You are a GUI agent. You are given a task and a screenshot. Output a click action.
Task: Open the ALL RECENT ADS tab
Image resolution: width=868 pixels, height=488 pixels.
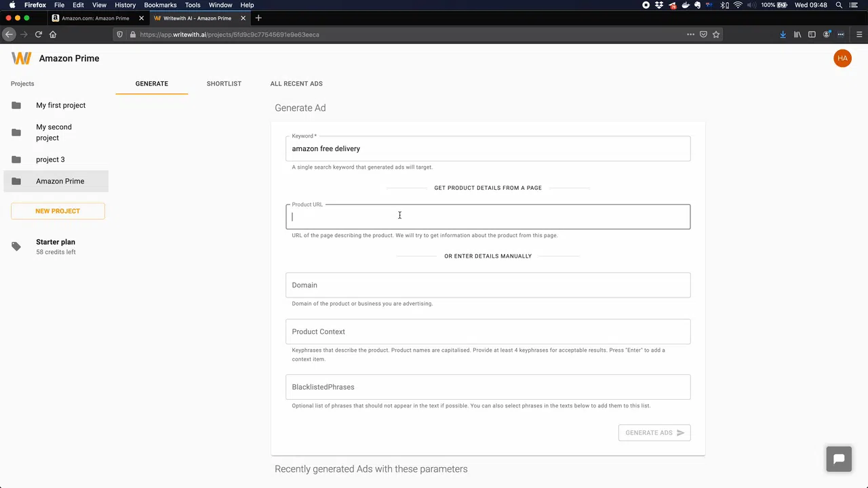296,84
